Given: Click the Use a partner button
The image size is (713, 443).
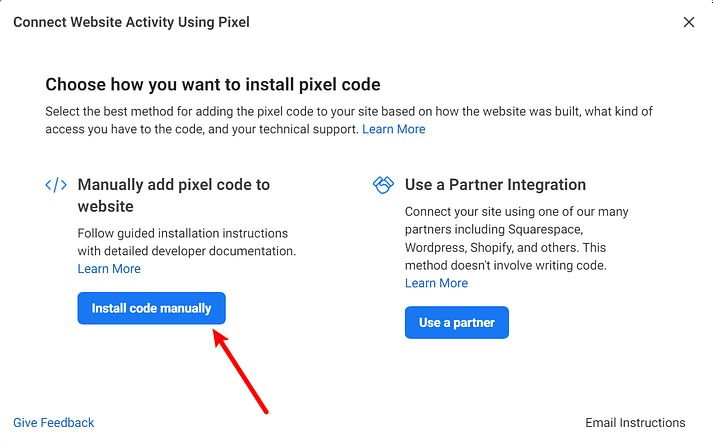Looking at the screenshot, I should click(x=457, y=322).
